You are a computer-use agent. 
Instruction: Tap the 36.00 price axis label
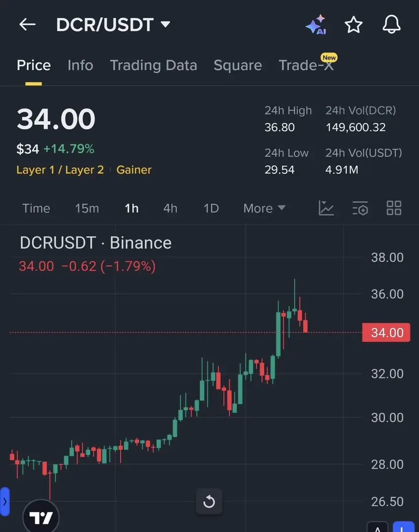(x=387, y=294)
